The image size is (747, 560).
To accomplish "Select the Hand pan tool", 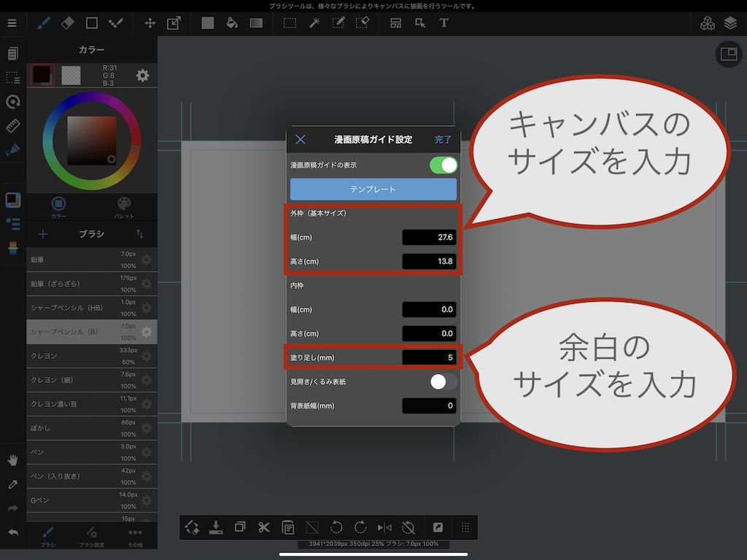I will click(x=12, y=460).
